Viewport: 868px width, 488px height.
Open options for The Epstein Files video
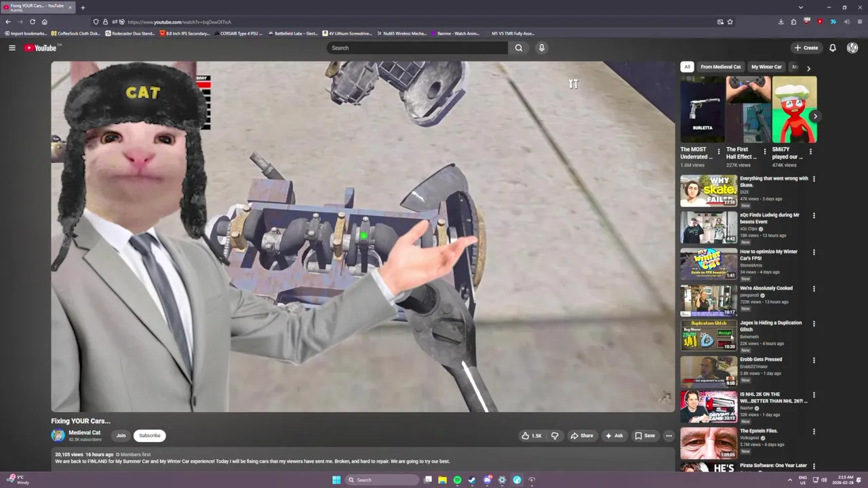814,431
